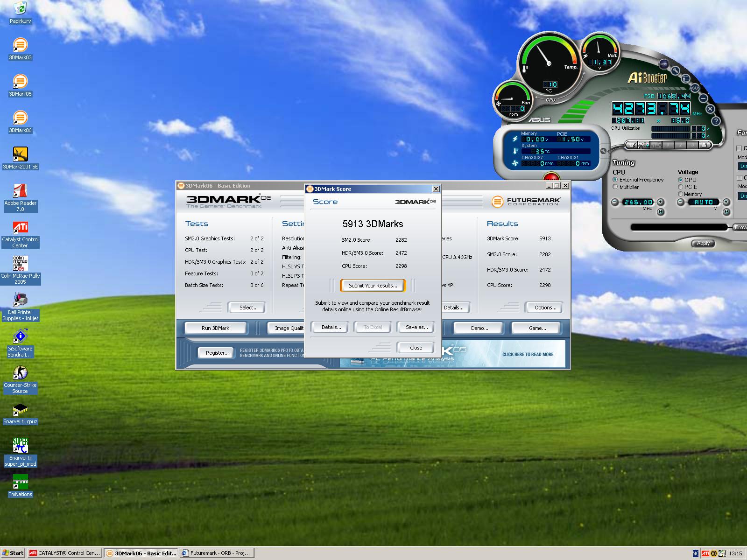Click the Close button in Score dialog

pos(416,348)
